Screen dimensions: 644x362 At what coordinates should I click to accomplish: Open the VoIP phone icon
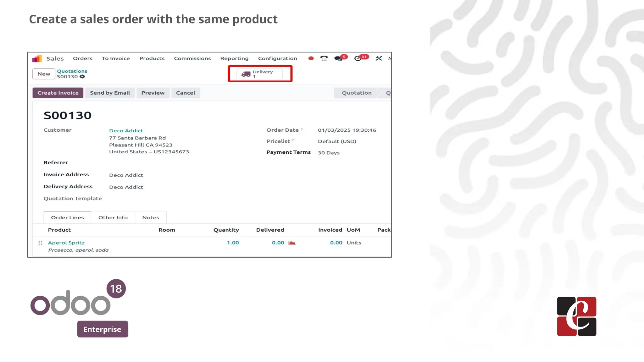324,58
